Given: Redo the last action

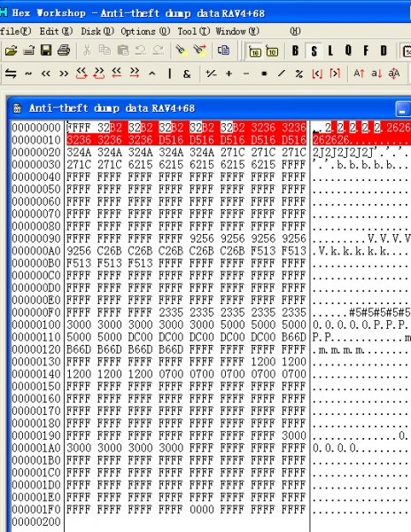Looking at the screenshot, I should pyautogui.click(x=159, y=51).
